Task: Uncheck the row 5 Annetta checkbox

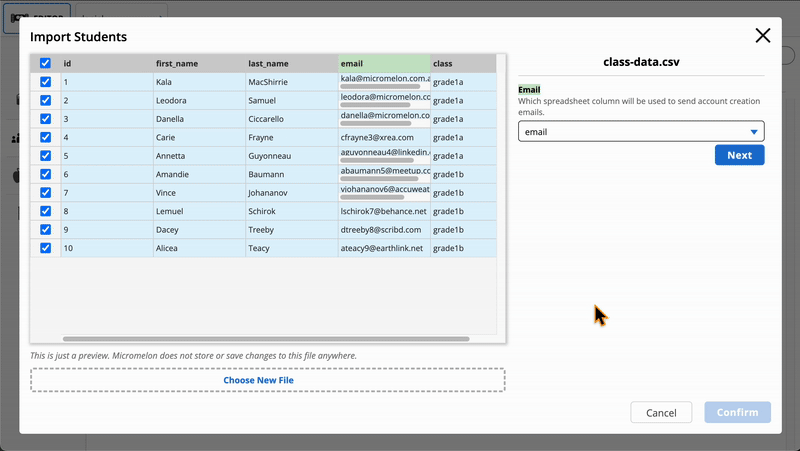Action: pos(45,156)
